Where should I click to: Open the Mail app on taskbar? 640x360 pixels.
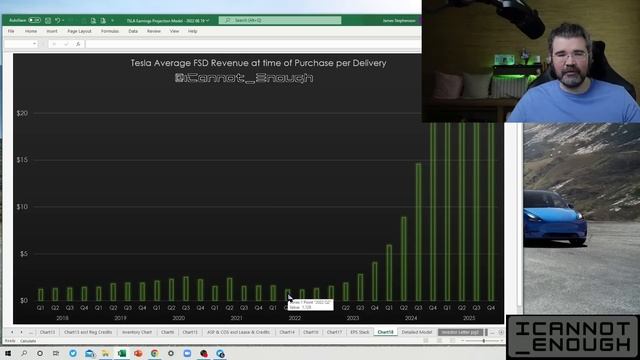(x=89, y=353)
